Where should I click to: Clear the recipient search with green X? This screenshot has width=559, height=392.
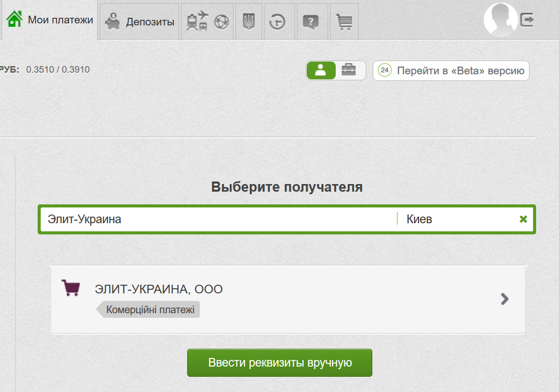[523, 219]
